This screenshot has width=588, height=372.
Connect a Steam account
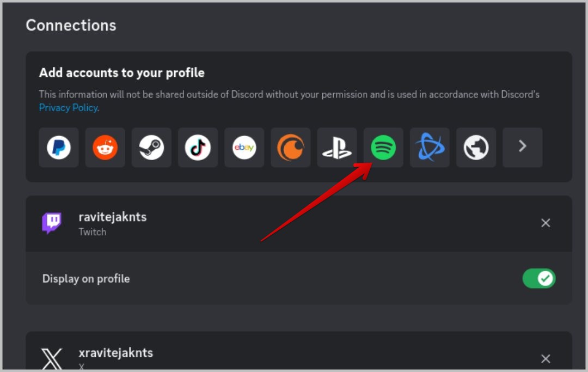point(151,148)
